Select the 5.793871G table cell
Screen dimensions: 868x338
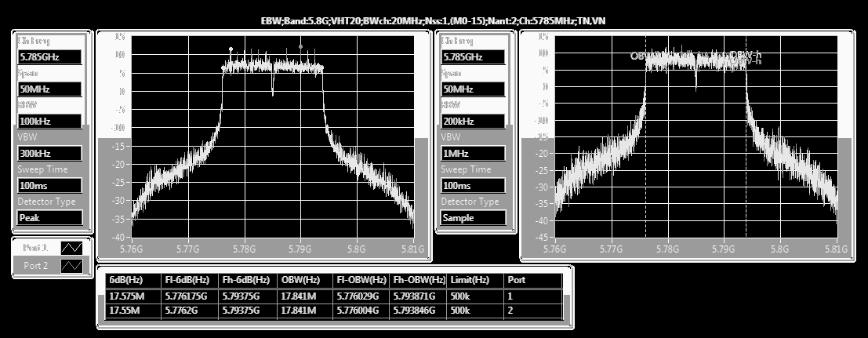419,296
